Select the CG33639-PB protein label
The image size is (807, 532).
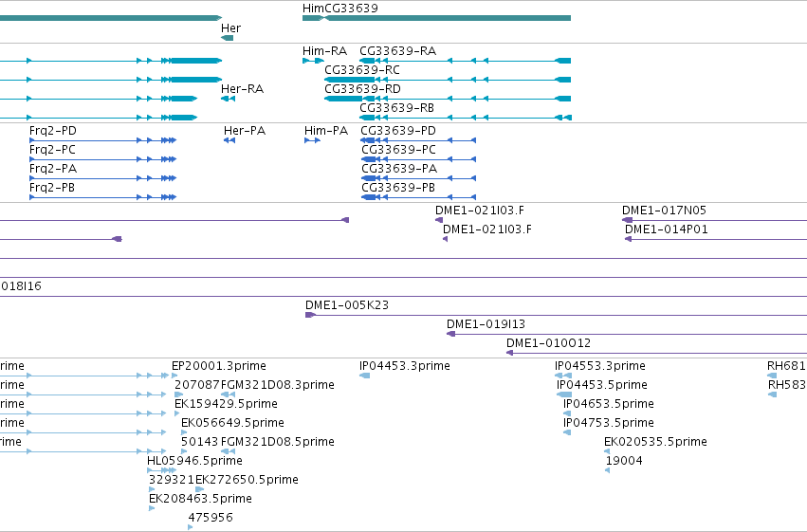coord(398,188)
